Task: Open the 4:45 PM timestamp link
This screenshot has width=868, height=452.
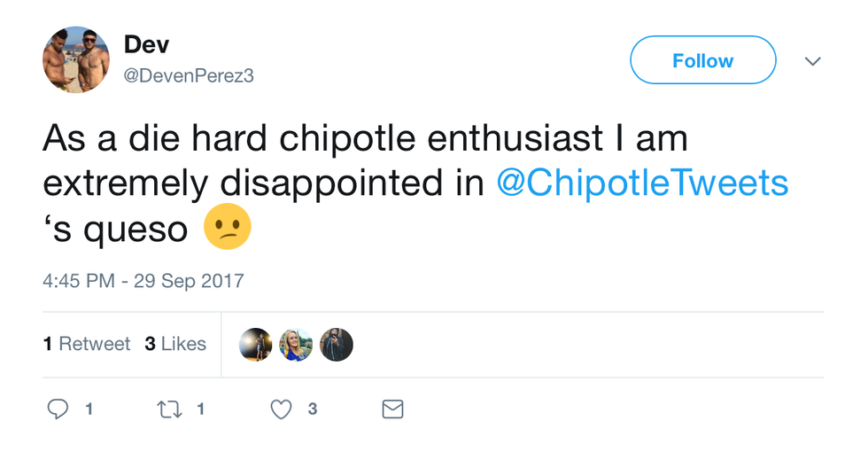Action: (x=143, y=281)
